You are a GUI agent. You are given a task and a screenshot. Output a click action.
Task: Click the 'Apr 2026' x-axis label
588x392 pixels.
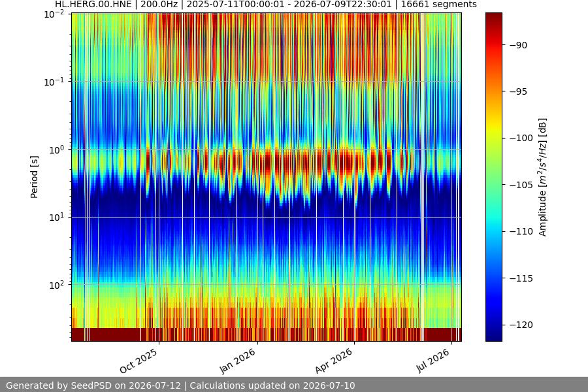point(334,361)
